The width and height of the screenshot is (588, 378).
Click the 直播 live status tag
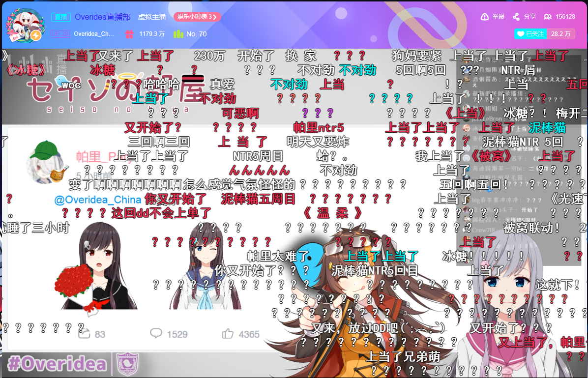tap(61, 17)
